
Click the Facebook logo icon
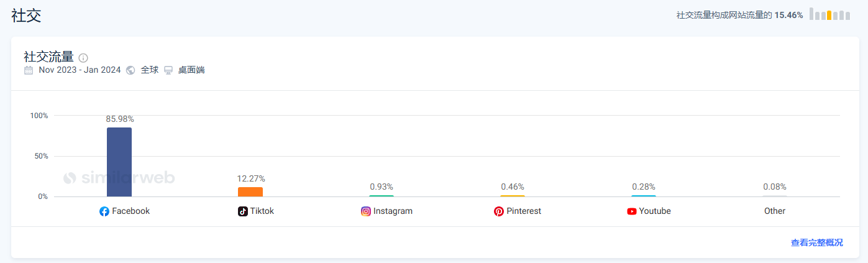(x=104, y=211)
